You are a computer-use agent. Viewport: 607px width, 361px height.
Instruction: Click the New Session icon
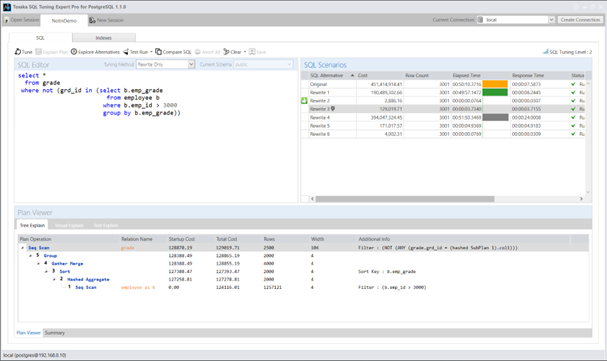coord(92,20)
